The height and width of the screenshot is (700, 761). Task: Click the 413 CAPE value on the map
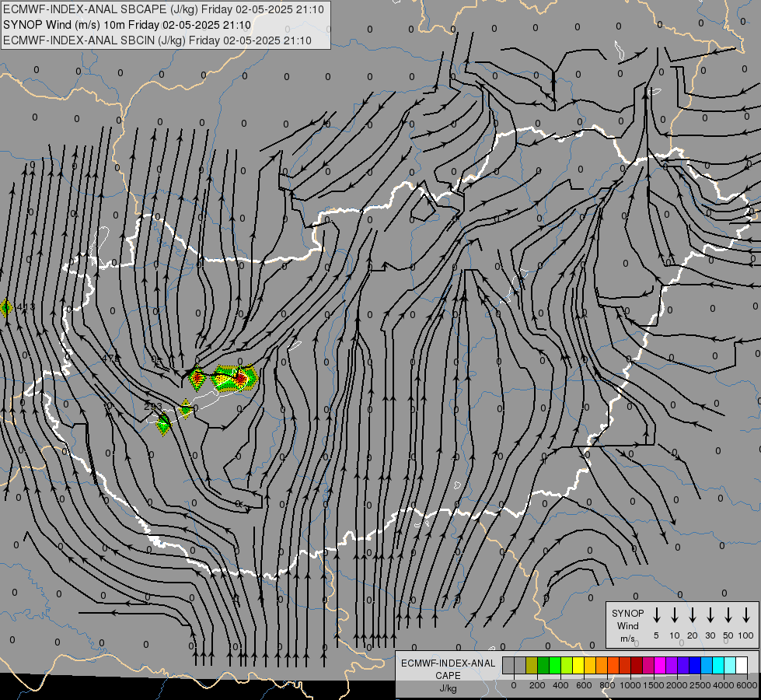(26, 307)
